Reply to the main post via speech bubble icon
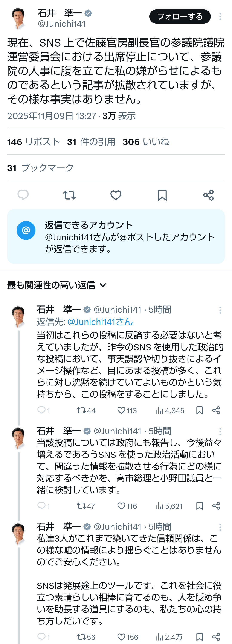This screenshot has width=232, height=644. (x=23, y=195)
